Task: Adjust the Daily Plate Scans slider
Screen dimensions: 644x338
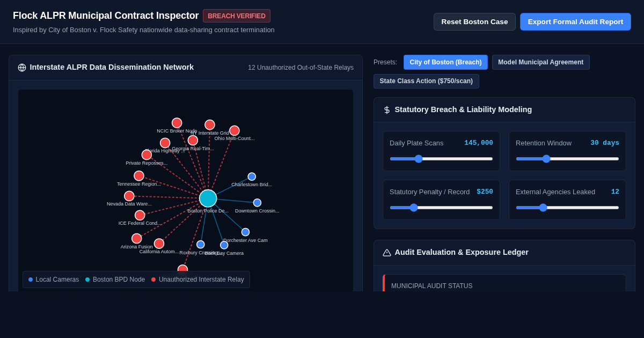Action: pos(441,159)
